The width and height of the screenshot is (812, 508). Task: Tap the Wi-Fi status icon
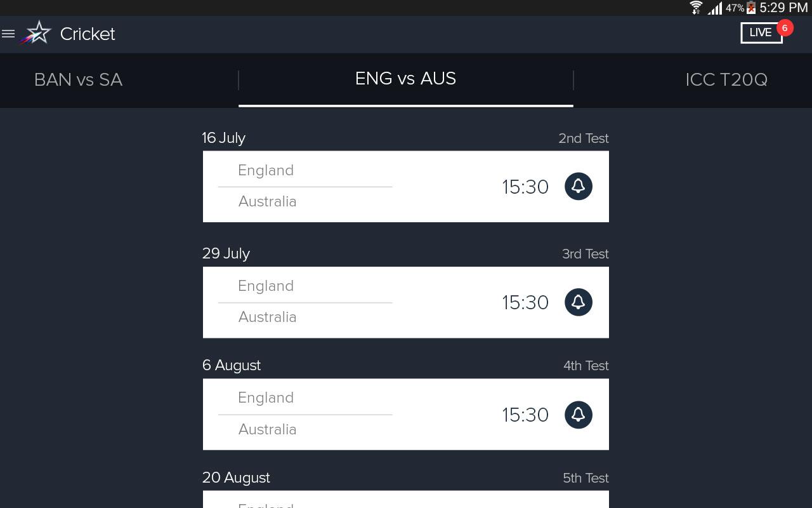tap(696, 8)
